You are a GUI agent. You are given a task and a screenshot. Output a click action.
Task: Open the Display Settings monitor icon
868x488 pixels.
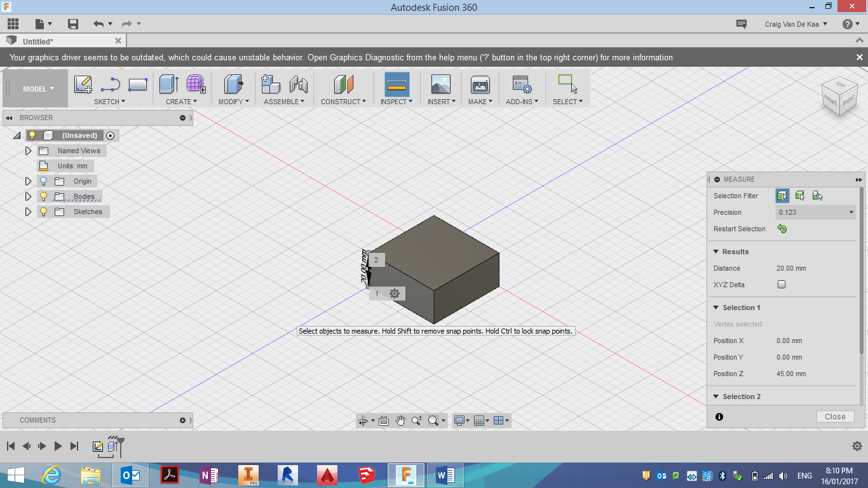click(459, 421)
